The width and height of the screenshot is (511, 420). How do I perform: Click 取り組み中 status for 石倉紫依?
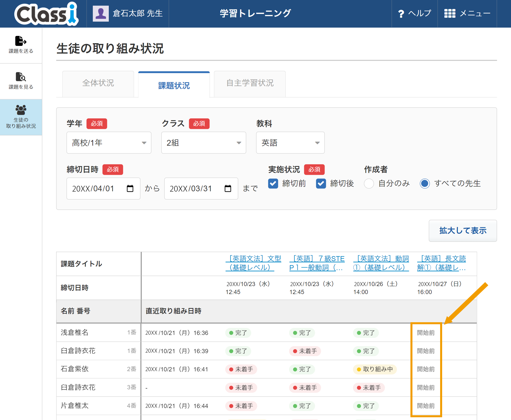click(375, 369)
